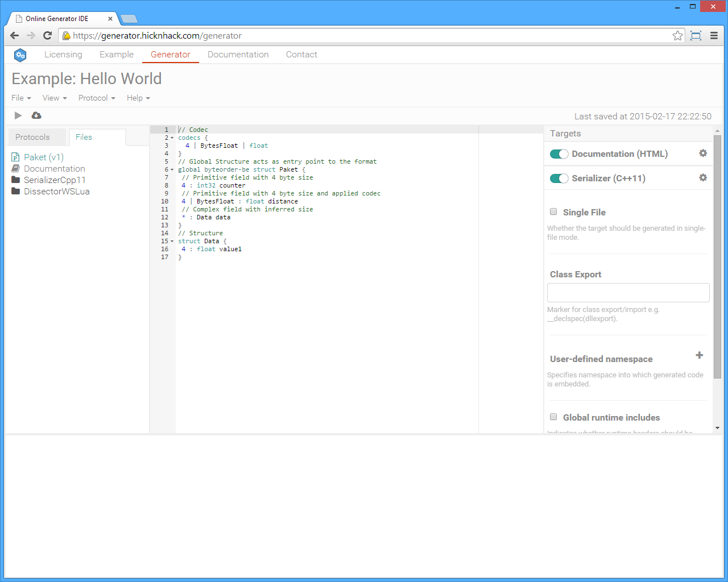Open the Documentation navigation tab
The width and height of the screenshot is (728, 582).
(x=238, y=55)
